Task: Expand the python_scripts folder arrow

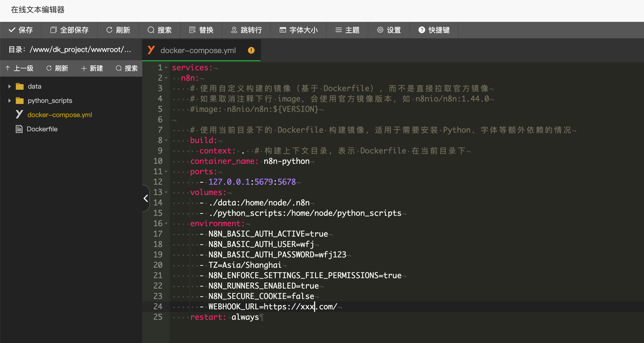Action: 10,101
